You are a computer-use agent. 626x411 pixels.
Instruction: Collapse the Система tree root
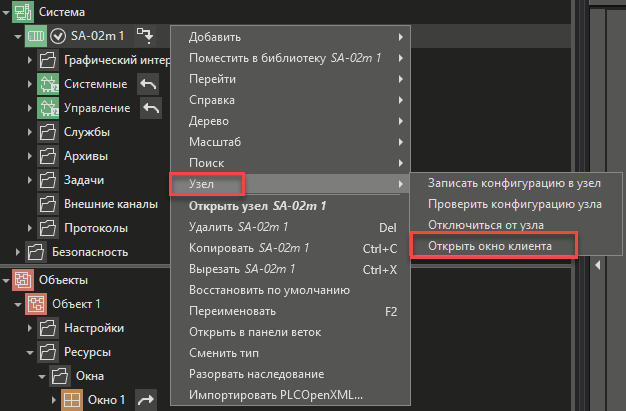click(6, 12)
